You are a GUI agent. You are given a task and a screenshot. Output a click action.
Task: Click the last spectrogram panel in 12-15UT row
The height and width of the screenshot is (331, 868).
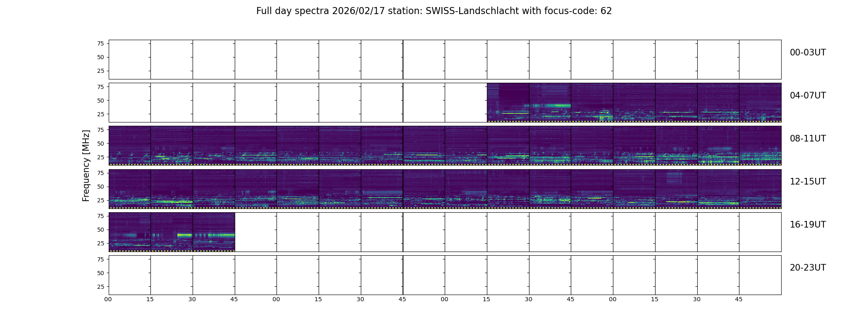tap(760, 189)
